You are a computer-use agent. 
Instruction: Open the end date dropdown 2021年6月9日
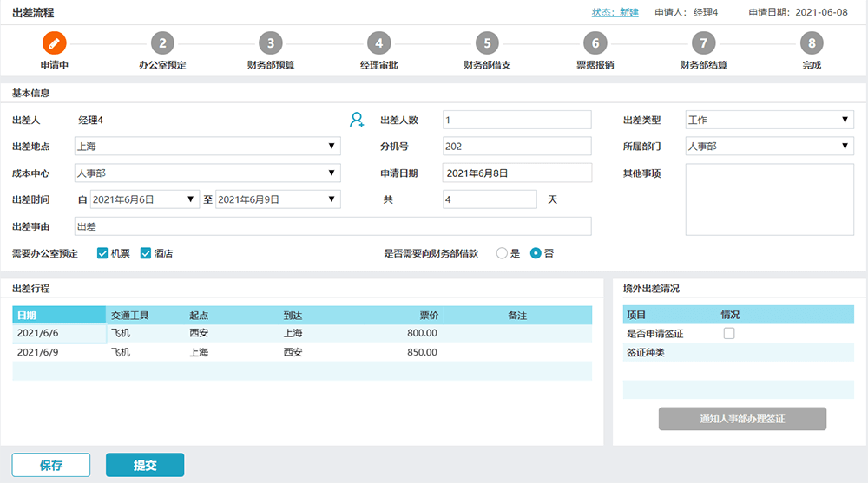point(278,199)
